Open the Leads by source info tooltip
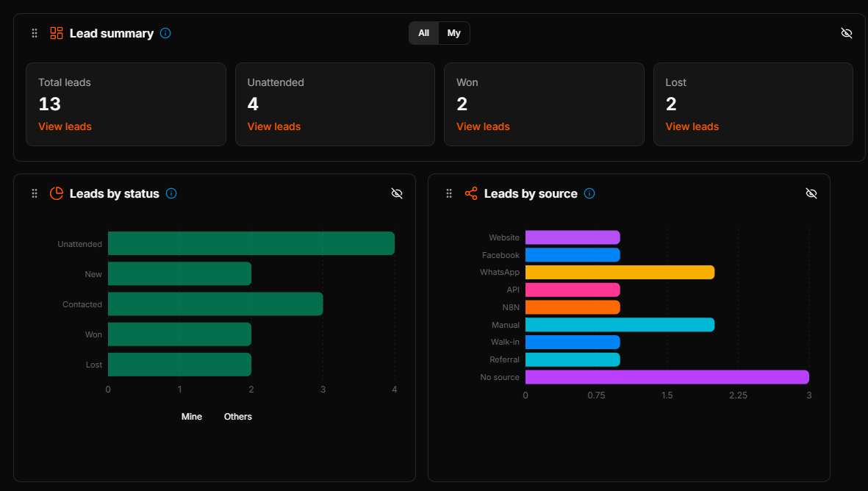 tap(589, 193)
